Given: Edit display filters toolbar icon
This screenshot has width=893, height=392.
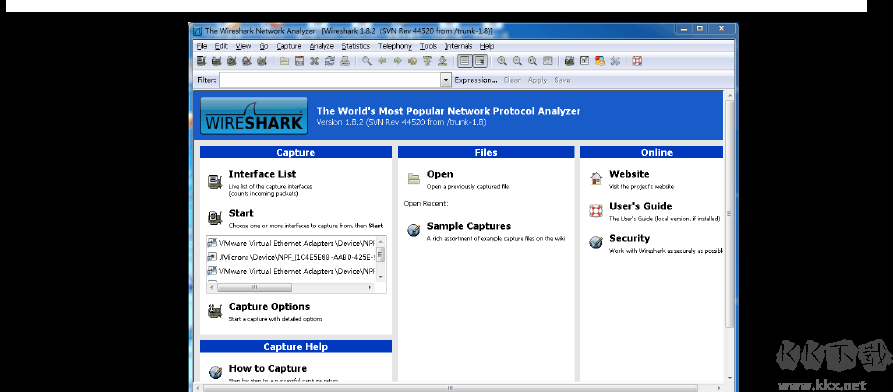Looking at the screenshot, I should [x=584, y=61].
